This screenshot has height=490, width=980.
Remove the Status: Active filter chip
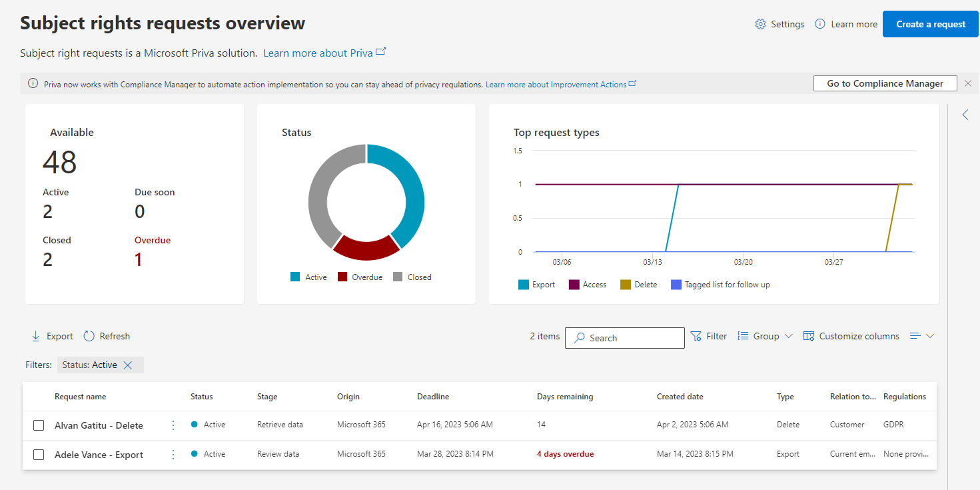tap(128, 365)
